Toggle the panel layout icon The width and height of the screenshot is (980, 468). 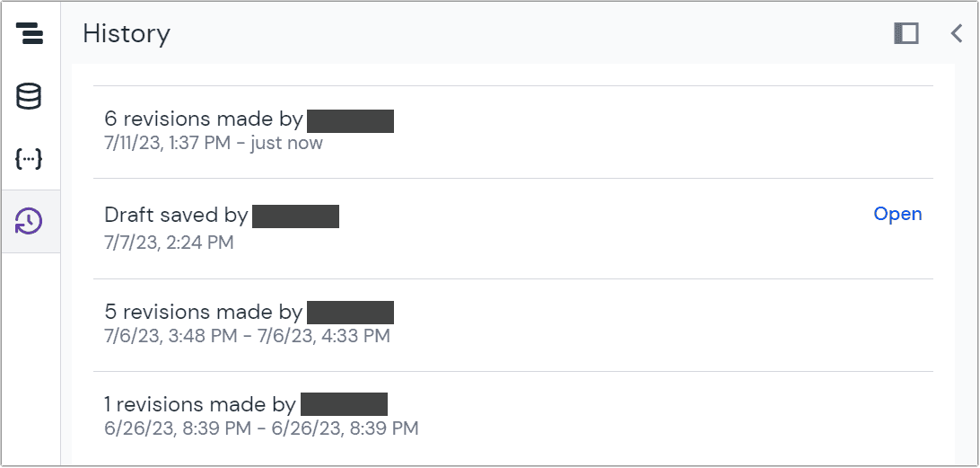tap(906, 33)
